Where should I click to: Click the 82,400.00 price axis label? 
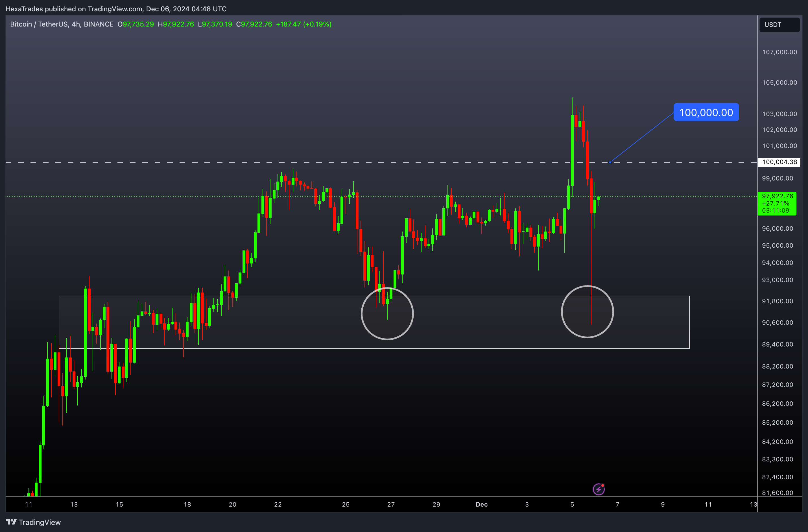click(x=778, y=477)
